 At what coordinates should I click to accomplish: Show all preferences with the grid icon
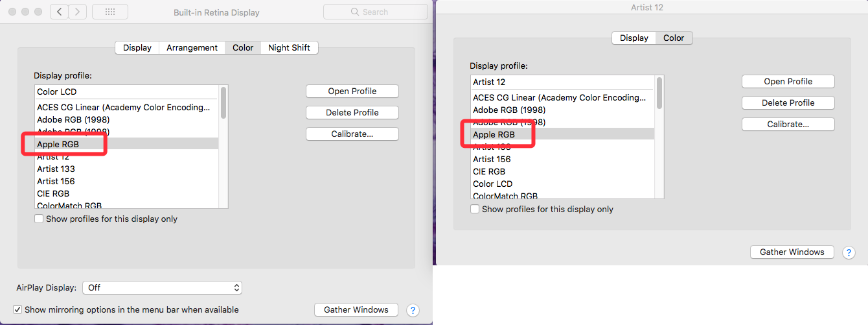110,12
